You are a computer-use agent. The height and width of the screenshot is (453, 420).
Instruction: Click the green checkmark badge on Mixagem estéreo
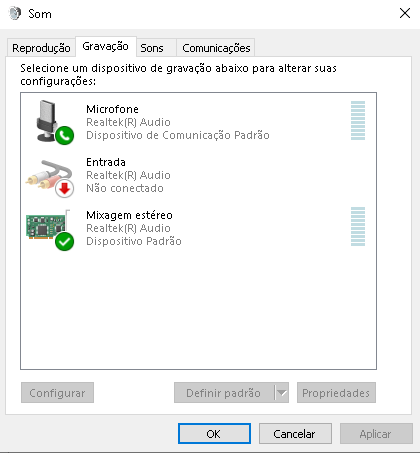65,241
